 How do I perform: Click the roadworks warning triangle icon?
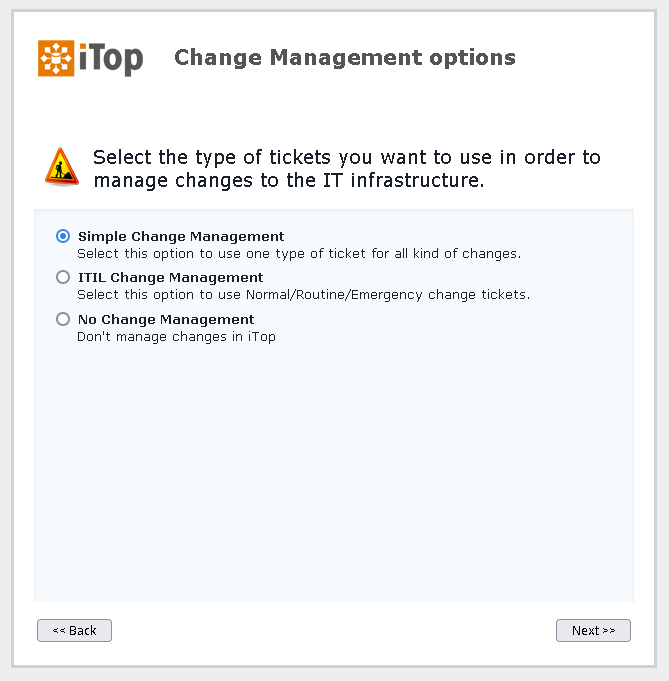[x=62, y=167]
